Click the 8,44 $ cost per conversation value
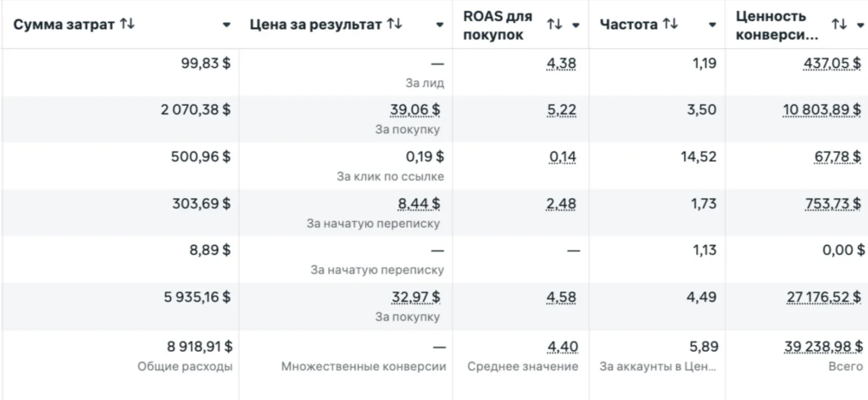The width and height of the screenshot is (868, 400). tap(419, 204)
